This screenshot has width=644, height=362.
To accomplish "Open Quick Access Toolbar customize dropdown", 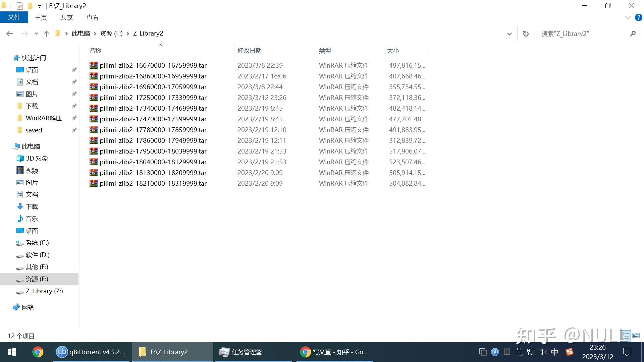I will [x=39, y=6].
